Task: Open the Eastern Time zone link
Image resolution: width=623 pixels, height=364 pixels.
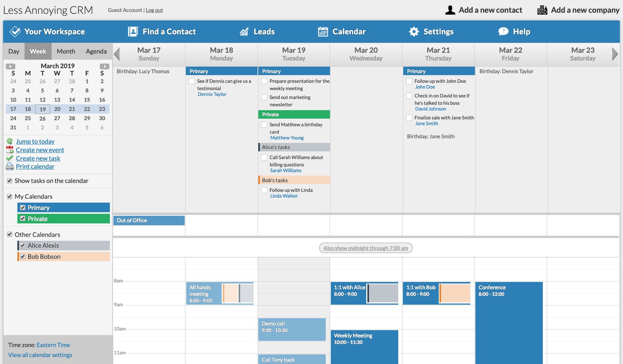Action: pyautogui.click(x=53, y=345)
